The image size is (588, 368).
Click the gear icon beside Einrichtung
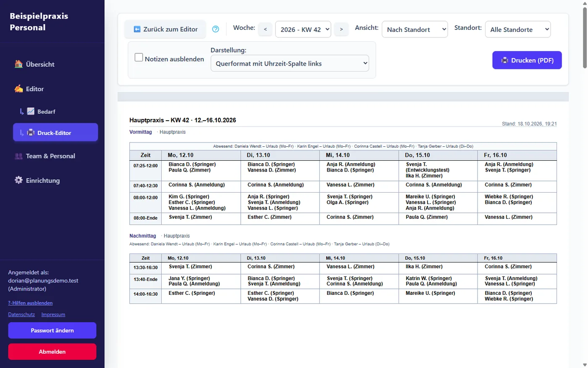[x=18, y=180]
